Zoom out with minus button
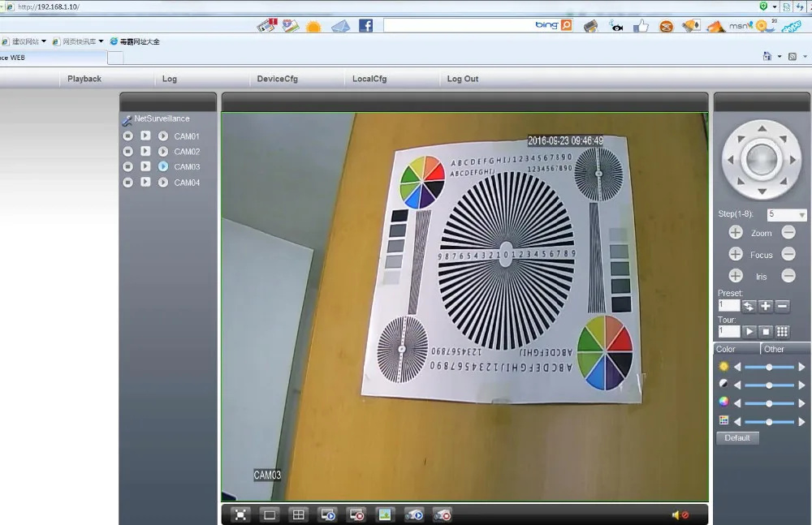 pyautogui.click(x=788, y=232)
